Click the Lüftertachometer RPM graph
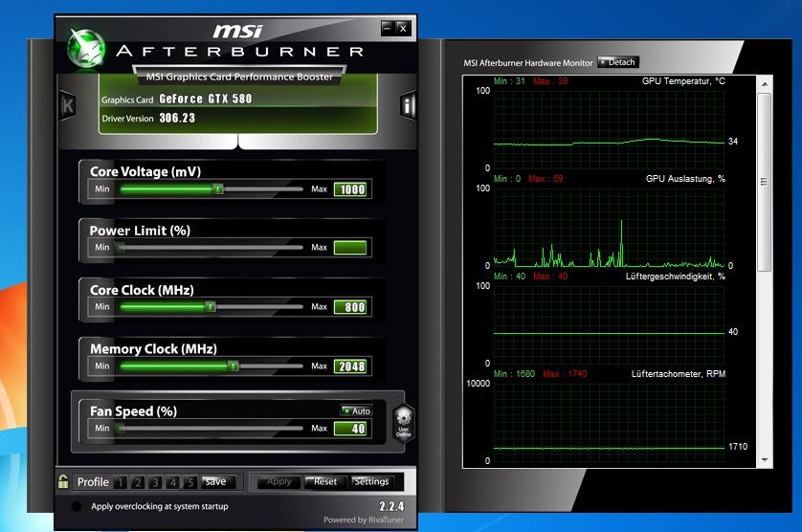This screenshot has width=802, height=532. point(609,422)
